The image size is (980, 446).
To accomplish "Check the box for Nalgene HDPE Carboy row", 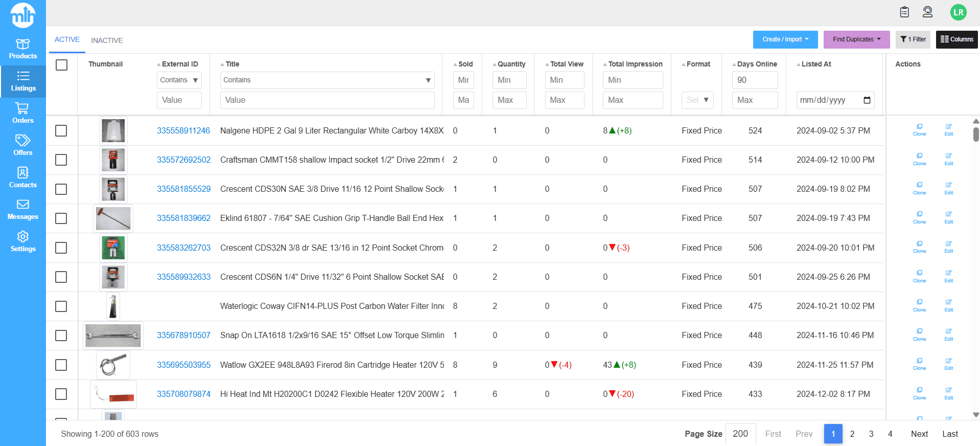I will pyautogui.click(x=61, y=131).
